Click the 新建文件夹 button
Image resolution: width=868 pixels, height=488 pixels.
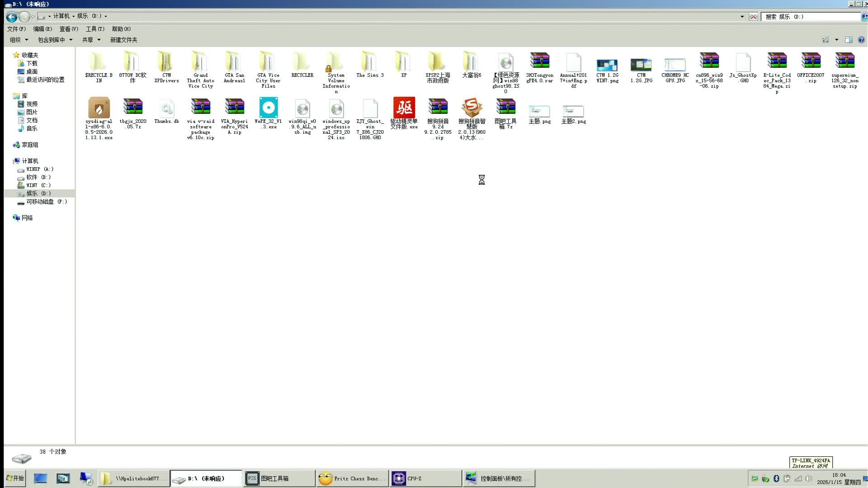[x=123, y=40]
